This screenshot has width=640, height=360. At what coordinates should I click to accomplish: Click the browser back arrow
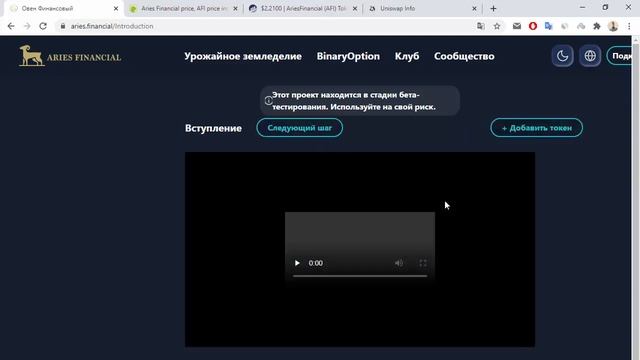click(x=11, y=26)
